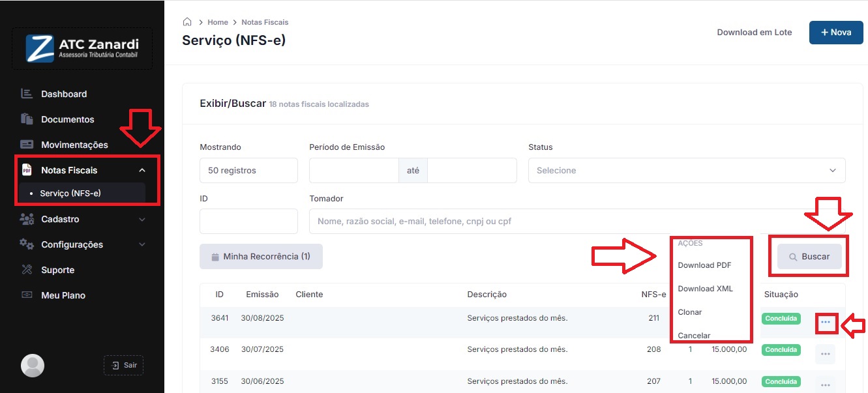Select Clonar in the actions menu

(x=690, y=312)
